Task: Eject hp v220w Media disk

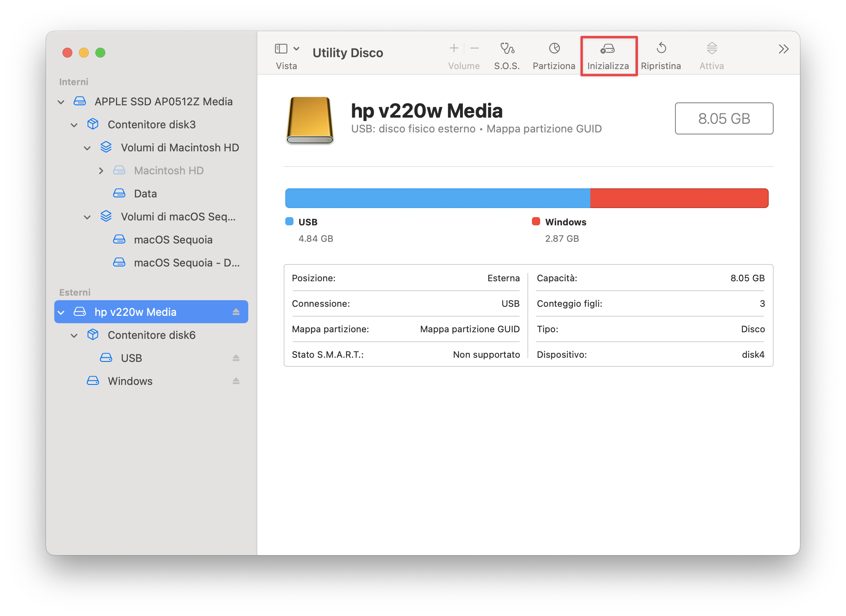Action: click(x=236, y=312)
